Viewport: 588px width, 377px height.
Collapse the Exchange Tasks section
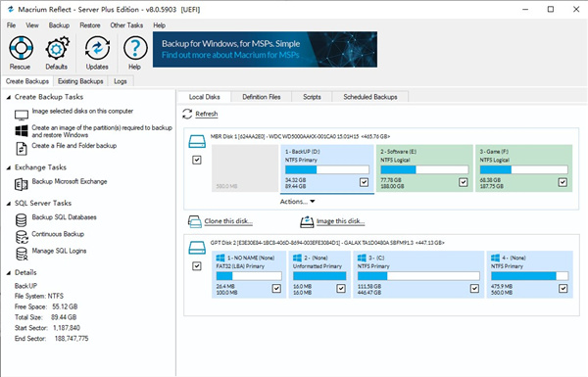pyautogui.click(x=9, y=167)
